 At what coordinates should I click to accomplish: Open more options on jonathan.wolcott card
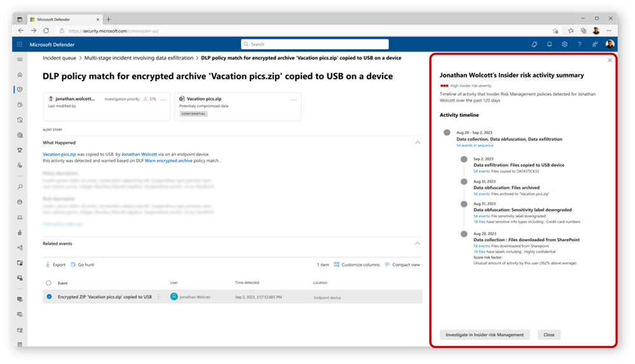point(163,99)
